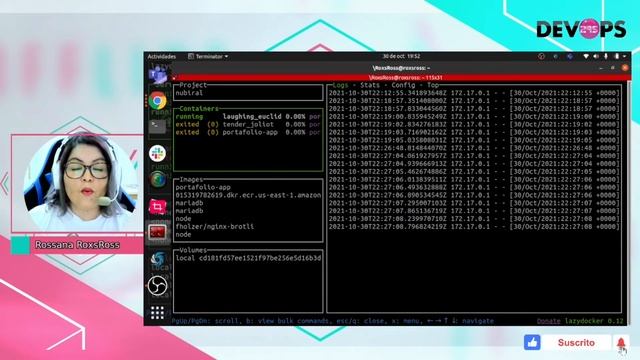Click the Suscrito button
Viewport: 640px width, 360px height.
(x=576, y=342)
